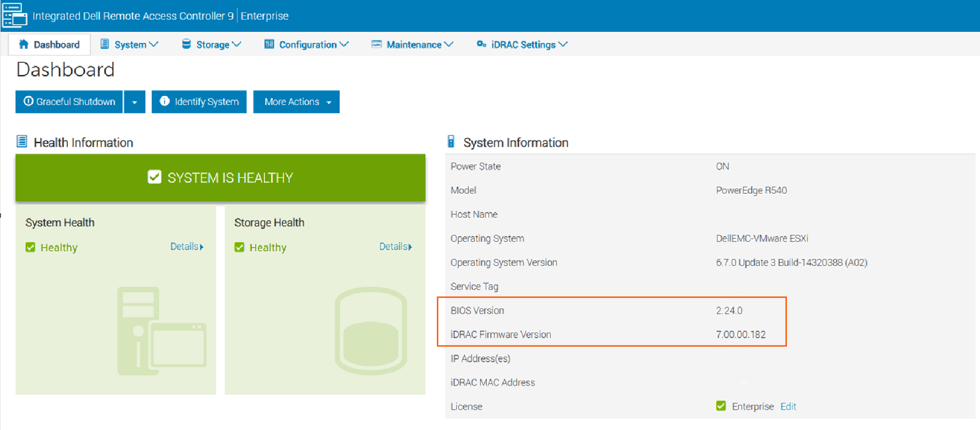Expand the System menu chevron

(x=154, y=44)
